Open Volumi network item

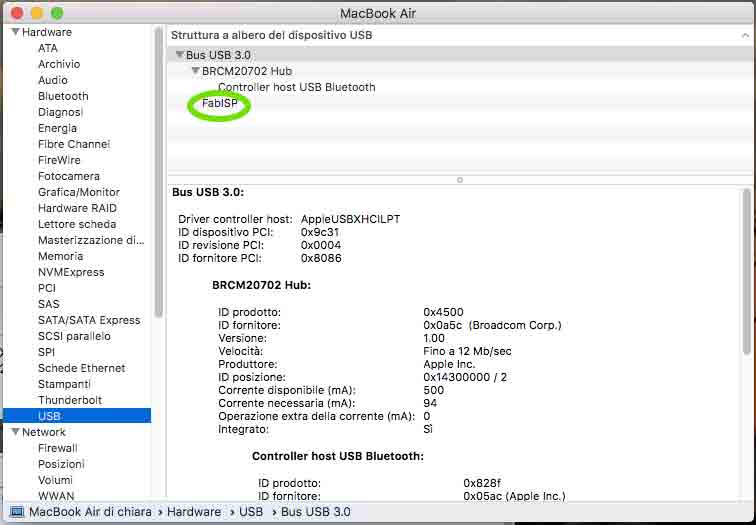[x=55, y=480]
